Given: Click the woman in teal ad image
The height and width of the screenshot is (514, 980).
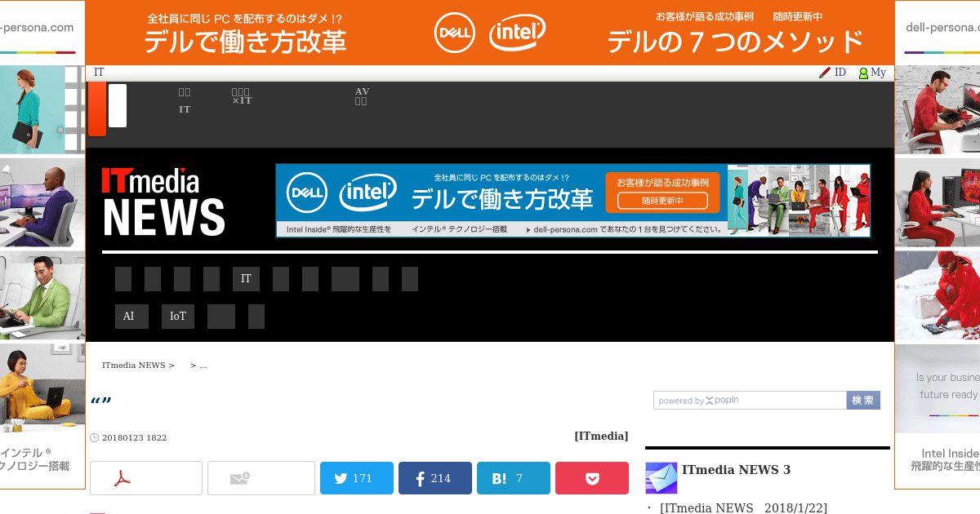Looking at the screenshot, I should coord(42,110).
